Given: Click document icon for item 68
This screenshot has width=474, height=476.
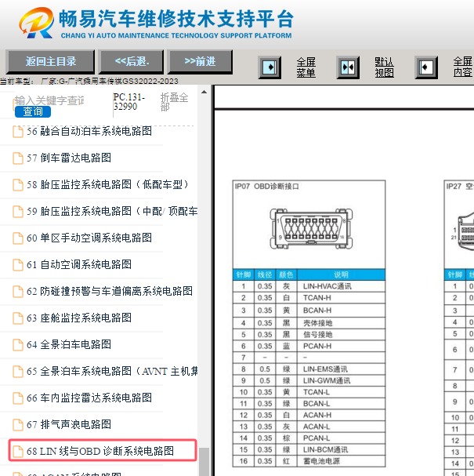Looking at the screenshot, I should [x=18, y=452].
